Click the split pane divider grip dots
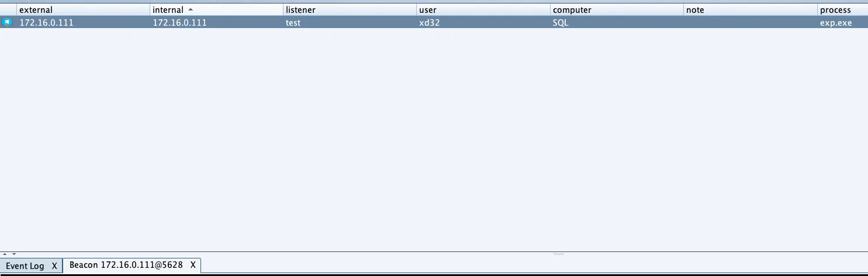Screen dimensions: 868x276 558,254
